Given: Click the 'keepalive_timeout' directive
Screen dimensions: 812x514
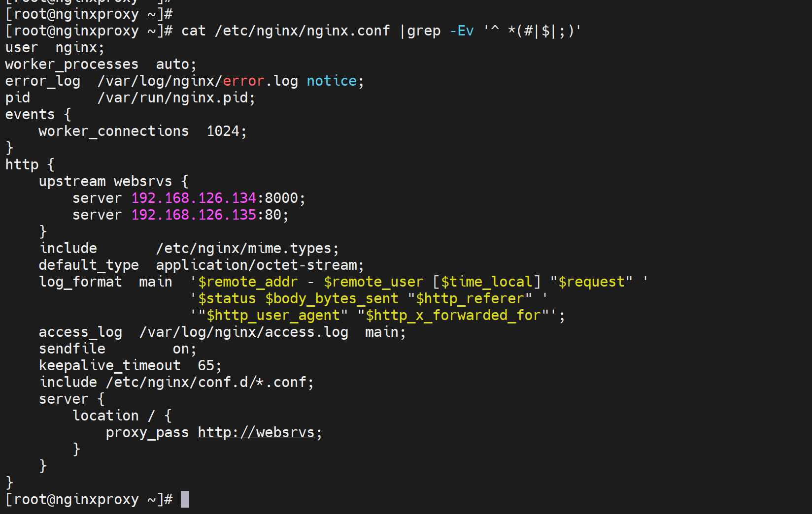Looking at the screenshot, I should coord(110,365).
